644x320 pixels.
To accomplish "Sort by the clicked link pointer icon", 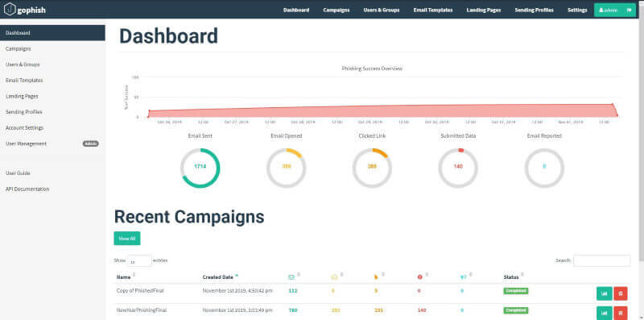I will click(x=376, y=277).
